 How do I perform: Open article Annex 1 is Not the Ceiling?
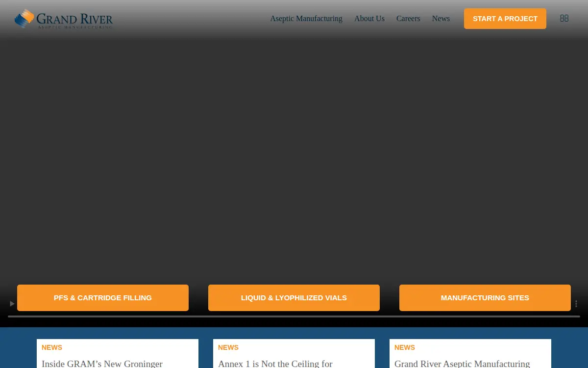(x=275, y=364)
